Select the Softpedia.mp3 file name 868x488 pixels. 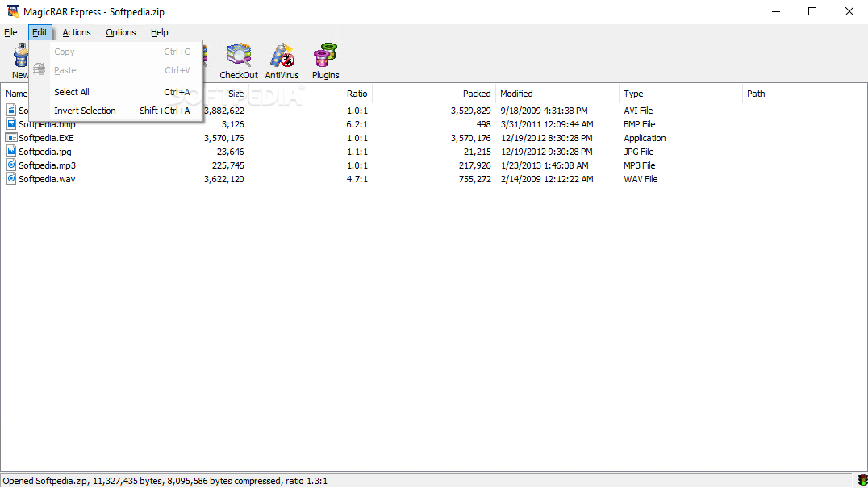[x=47, y=165]
